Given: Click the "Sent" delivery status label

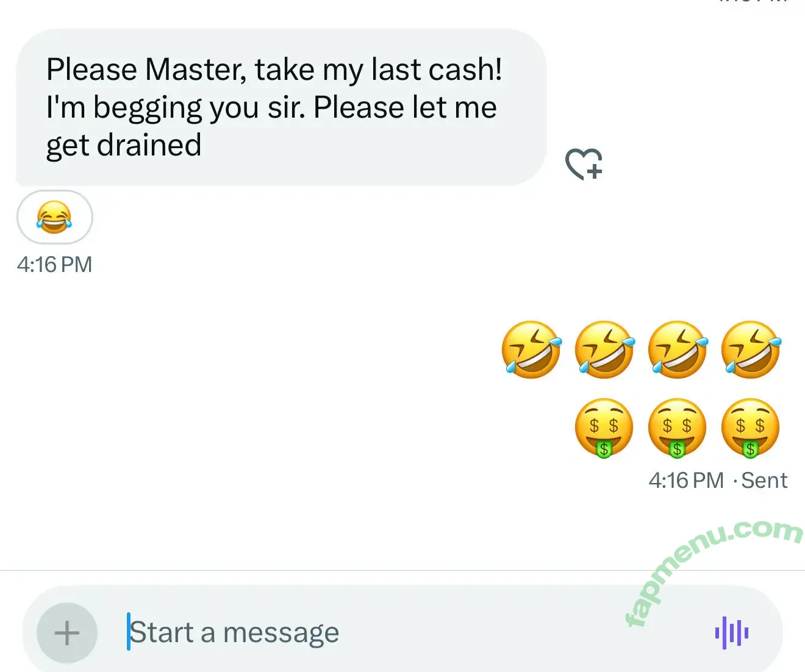Looking at the screenshot, I should (764, 481).
